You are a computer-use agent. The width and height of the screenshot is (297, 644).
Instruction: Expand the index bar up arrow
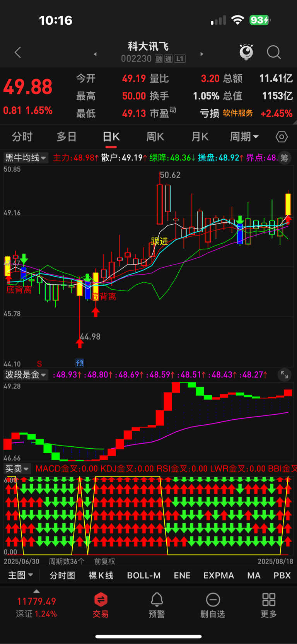(x=36, y=591)
